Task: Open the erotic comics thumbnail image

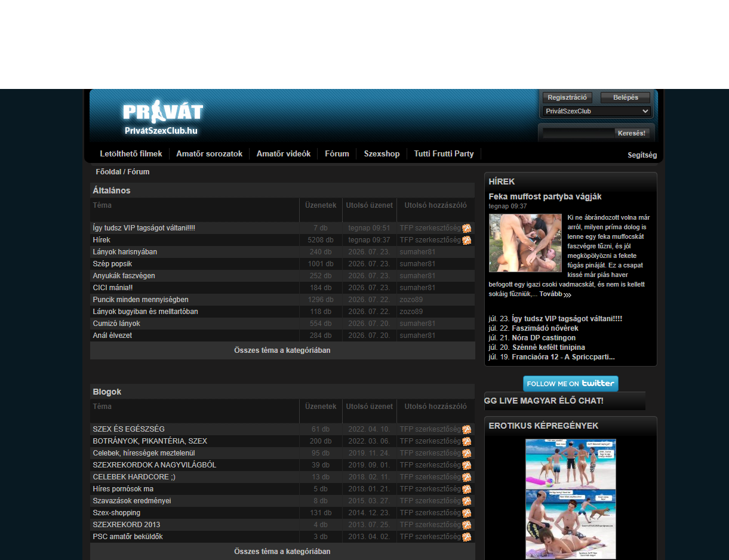Action: (x=571, y=499)
